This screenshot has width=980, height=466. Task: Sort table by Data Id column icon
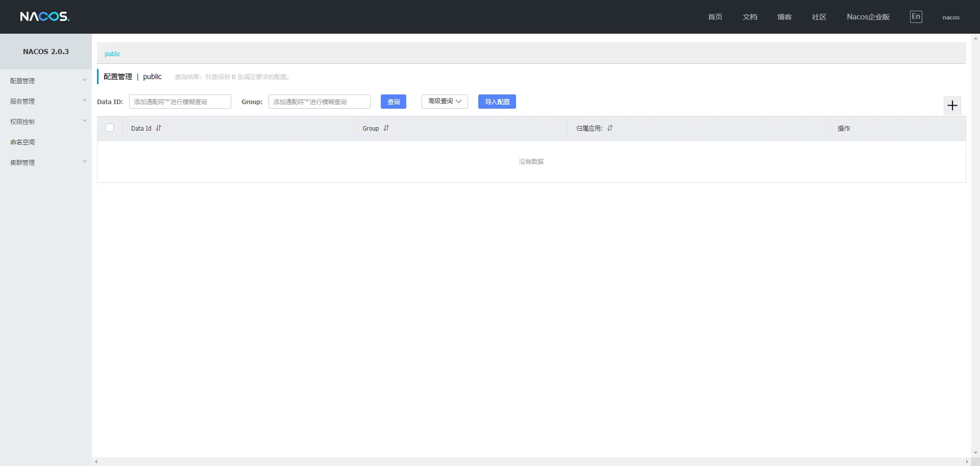pyautogui.click(x=158, y=128)
